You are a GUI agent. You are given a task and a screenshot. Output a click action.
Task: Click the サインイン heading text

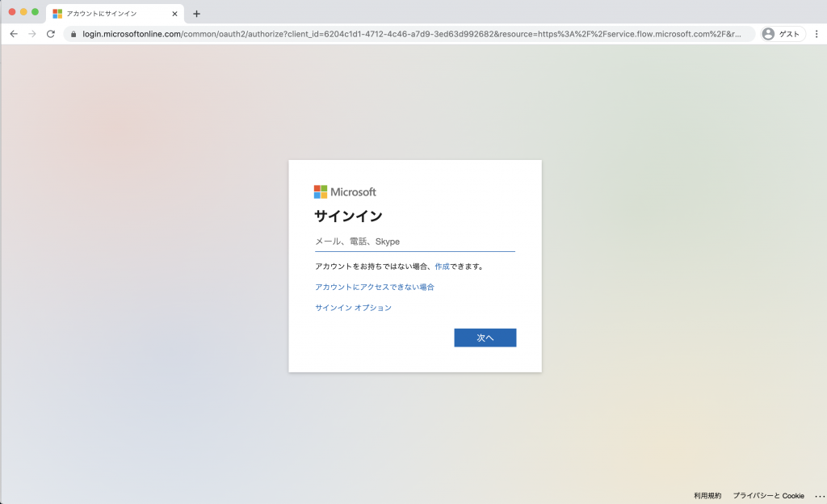click(348, 216)
